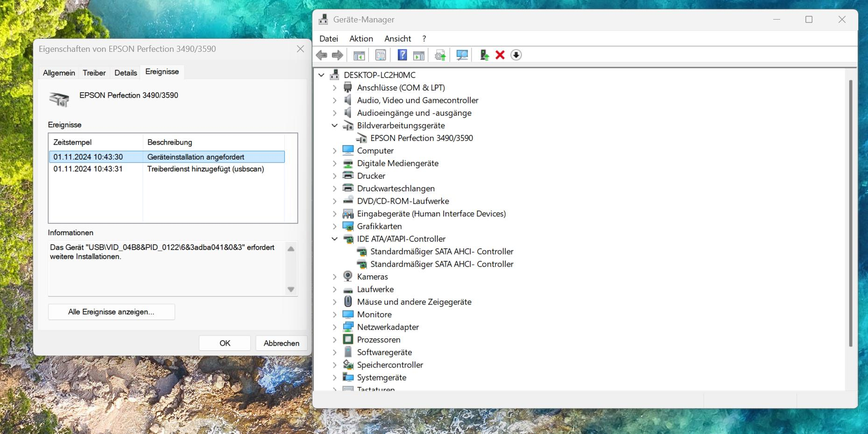Maximize the Geräte-Manager window
This screenshot has height=434, width=868.
pyautogui.click(x=809, y=20)
